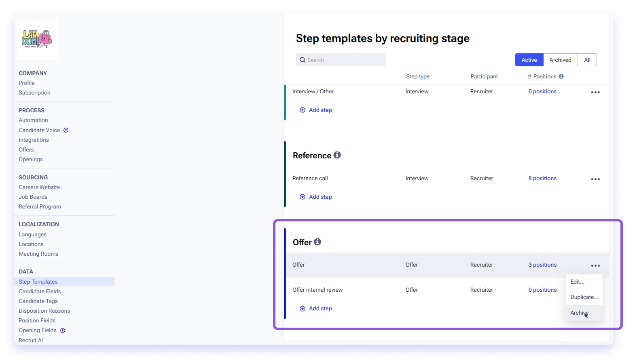Open the three-dot menu for Interview / Other
Image resolution: width=637 pixels, height=364 pixels.
(595, 92)
